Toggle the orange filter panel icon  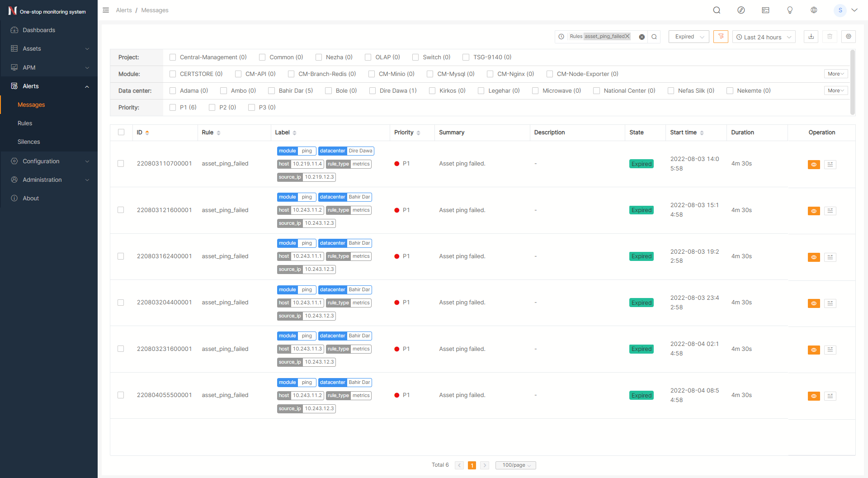tap(721, 37)
